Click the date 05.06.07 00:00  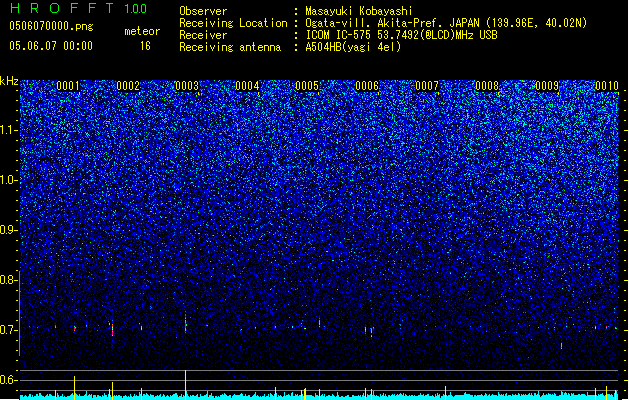tap(51, 46)
